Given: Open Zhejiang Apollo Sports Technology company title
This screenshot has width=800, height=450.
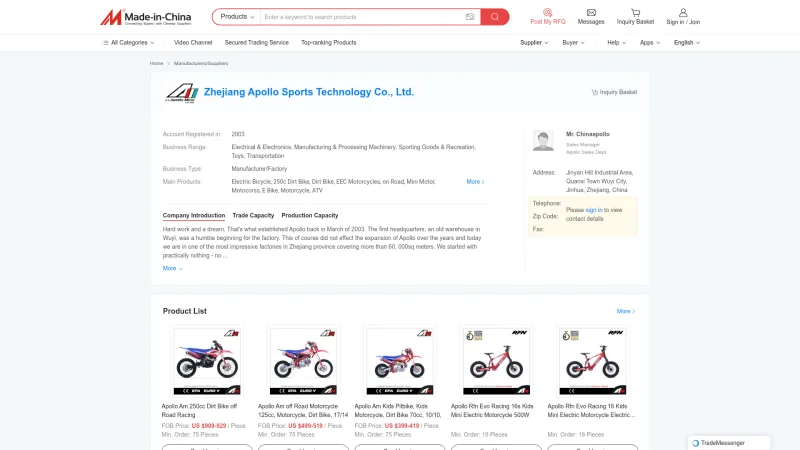Looking at the screenshot, I should click(309, 92).
